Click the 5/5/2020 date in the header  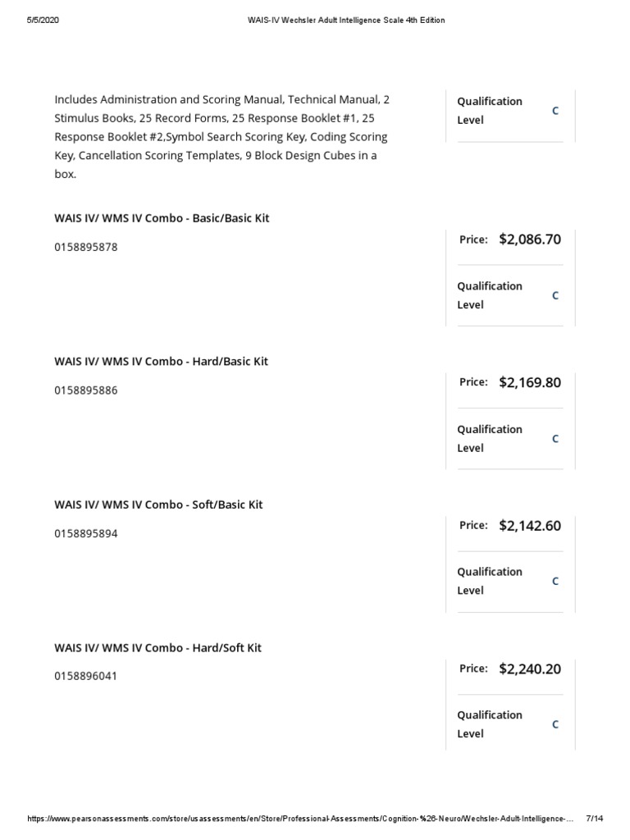(42, 21)
